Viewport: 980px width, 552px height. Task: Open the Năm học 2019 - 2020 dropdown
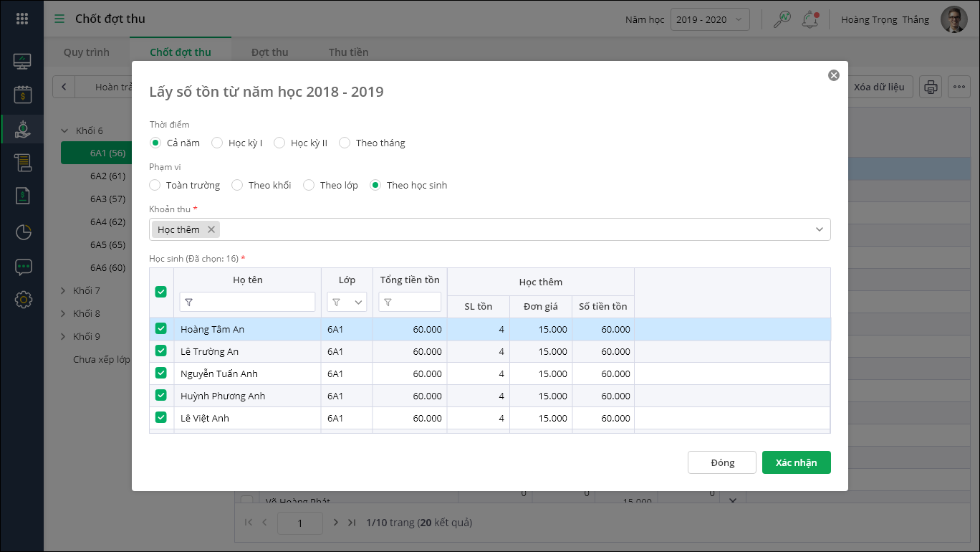click(x=709, y=19)
